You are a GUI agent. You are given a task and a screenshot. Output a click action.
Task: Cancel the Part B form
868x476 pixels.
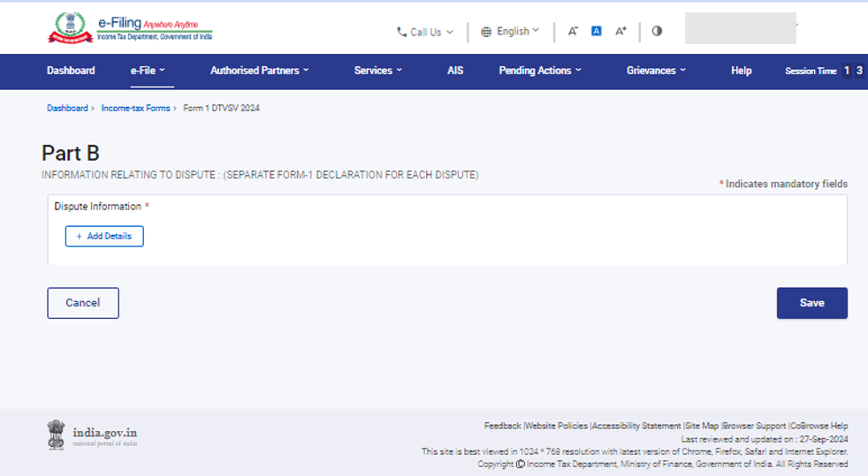pyautogui.click(x=83, y=303)
